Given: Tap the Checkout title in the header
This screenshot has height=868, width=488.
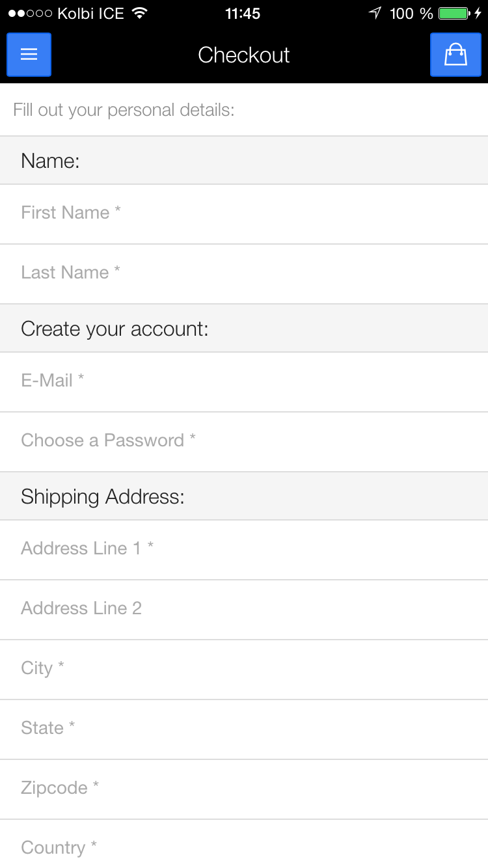Looking at the screenshot, I should click(x=243, y=55).
